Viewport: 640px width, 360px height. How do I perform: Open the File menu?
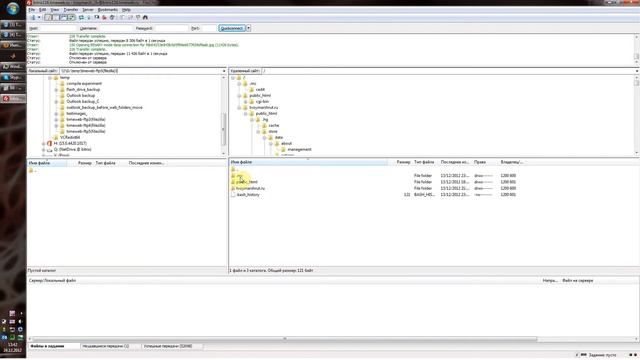[x=31, y=9]
